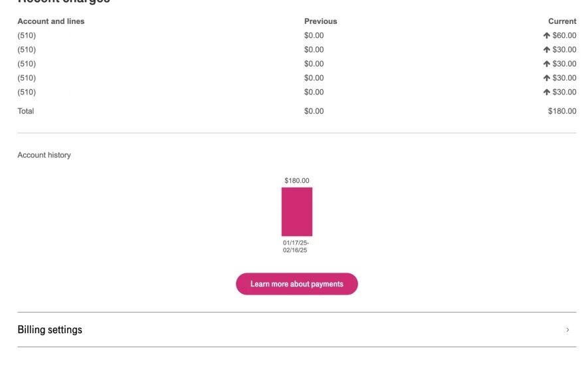Click the Previous column header
Viewport: 588px width, 385px height.
tap(320, 21)
